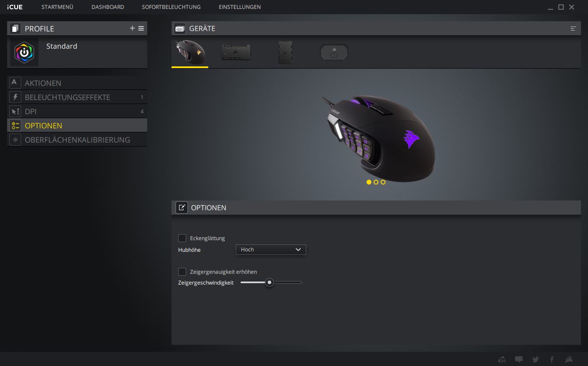The height and width of the screenshot is (366, 588).
Task: Click the Optionen sidebar list icon
Action: (x=15, y=125)
